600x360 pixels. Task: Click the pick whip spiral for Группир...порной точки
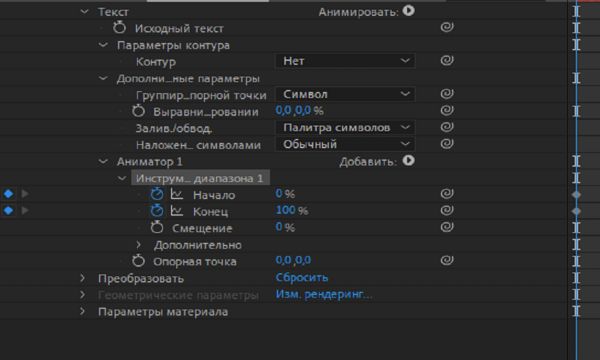tap(447, 94)
